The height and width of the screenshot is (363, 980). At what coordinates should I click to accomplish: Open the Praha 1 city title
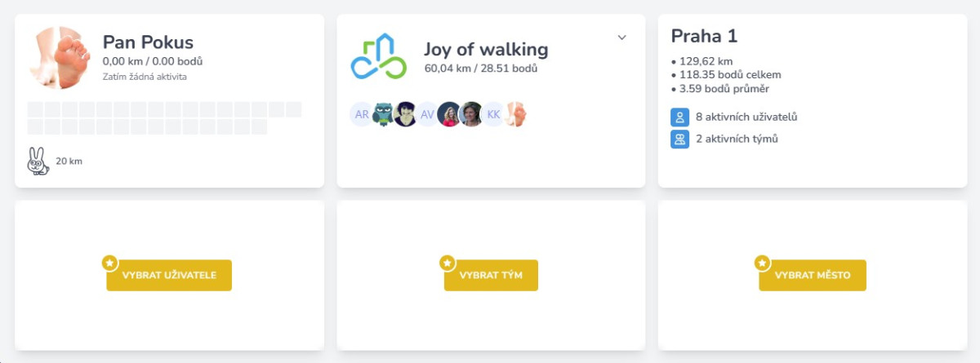pos(705,36)
